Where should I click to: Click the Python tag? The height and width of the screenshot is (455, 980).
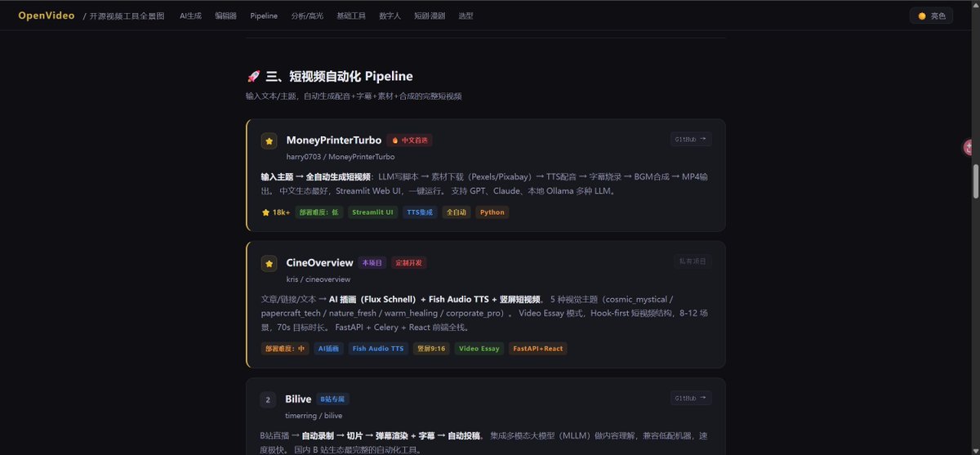[x=492, y=212]
